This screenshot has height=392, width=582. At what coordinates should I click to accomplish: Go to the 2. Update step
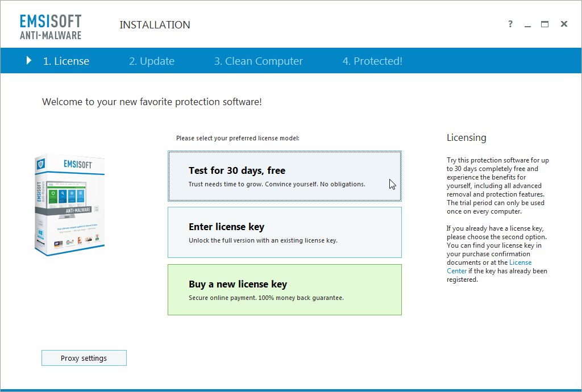tap(151, 61)
